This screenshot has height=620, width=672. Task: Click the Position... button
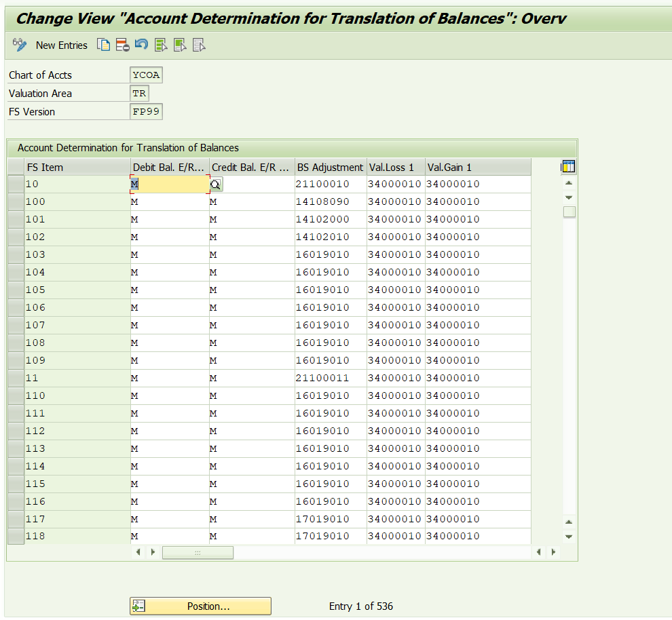tap(200, 606)
